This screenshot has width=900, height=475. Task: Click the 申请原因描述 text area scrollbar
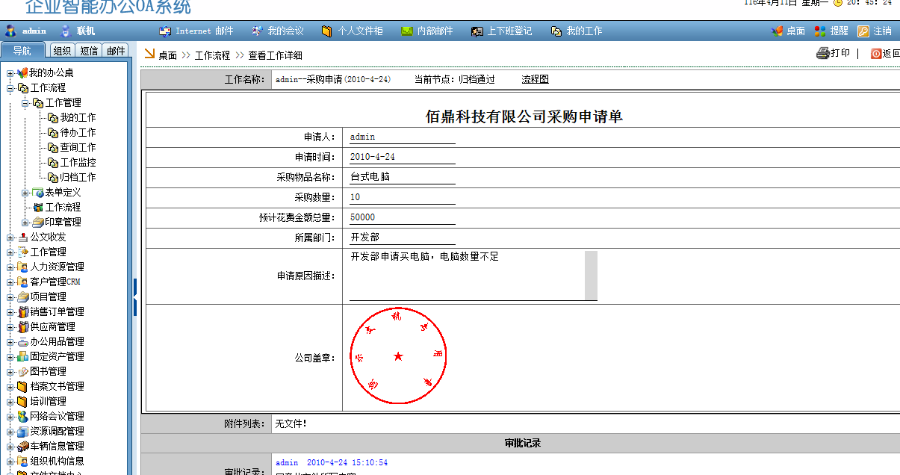tap(591, 275)
